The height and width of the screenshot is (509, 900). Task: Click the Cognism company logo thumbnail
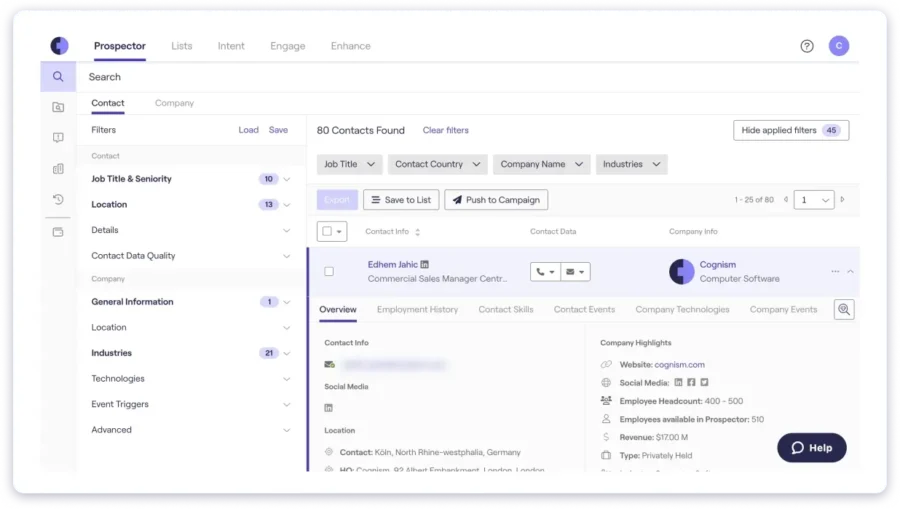coord(681,271)
